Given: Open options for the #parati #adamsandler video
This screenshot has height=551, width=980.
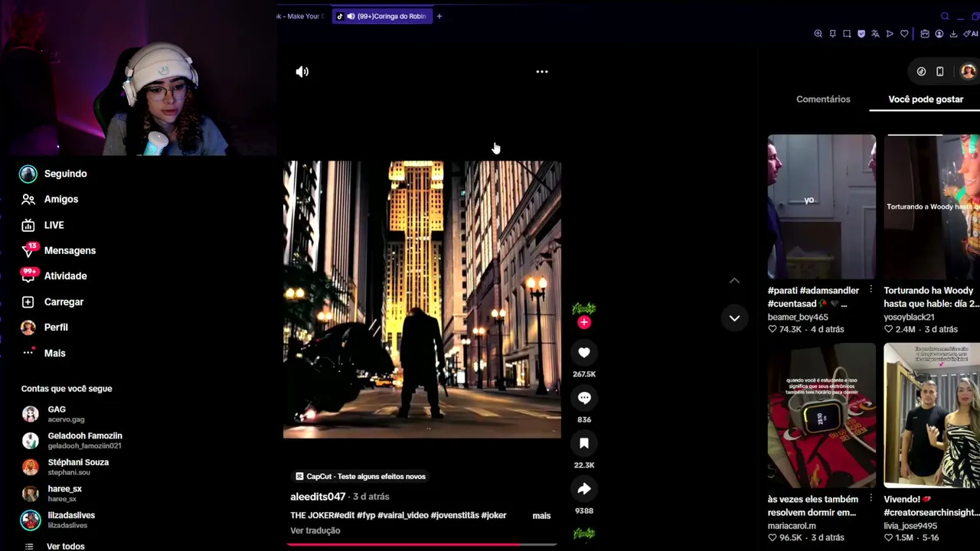Looking at the screenshot, I should coord(871,291).
